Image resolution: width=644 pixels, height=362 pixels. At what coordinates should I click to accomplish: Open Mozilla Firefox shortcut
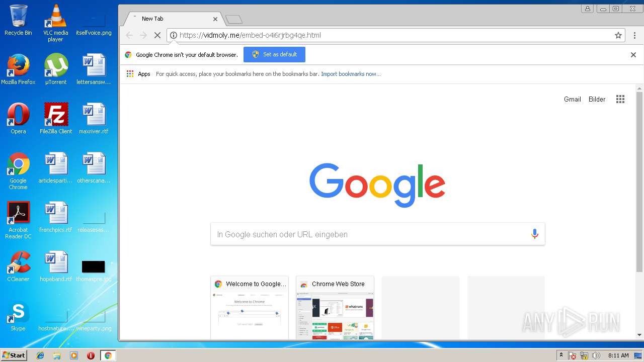click(x=18, y=69)
